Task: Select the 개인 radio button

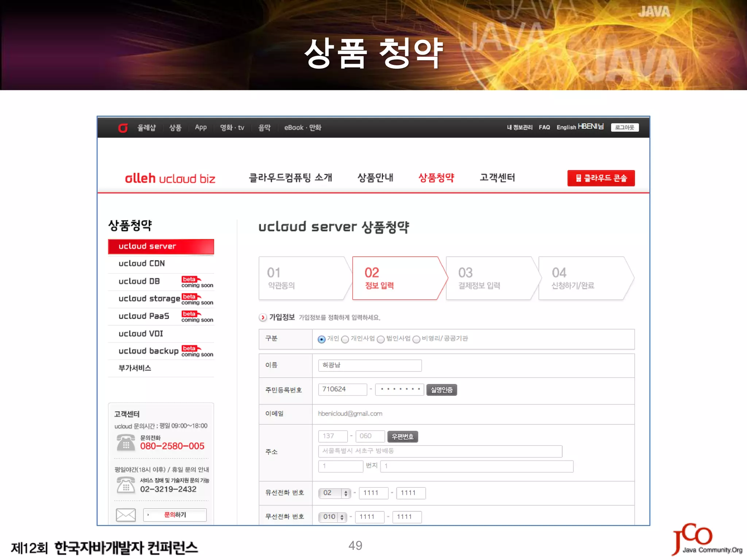Action: click(x=321, y=339)
